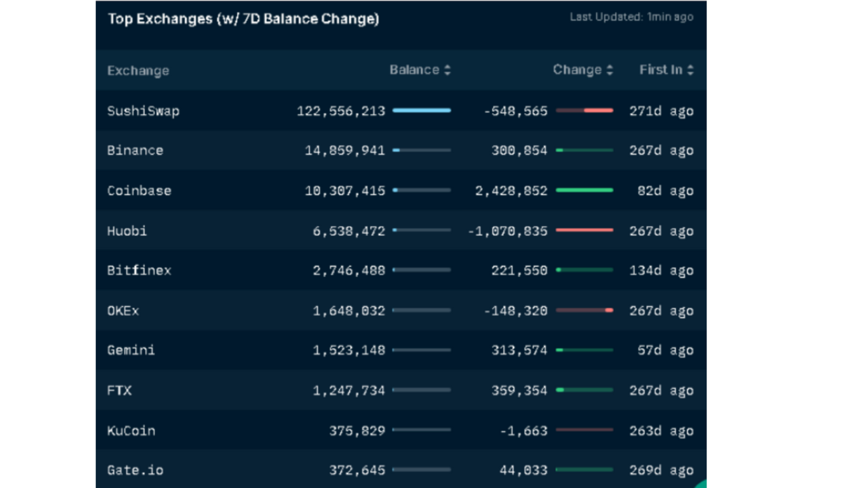The image size is (868, 488).
Task: Open the Huobi exchange row
Action: tap(127, 231)
